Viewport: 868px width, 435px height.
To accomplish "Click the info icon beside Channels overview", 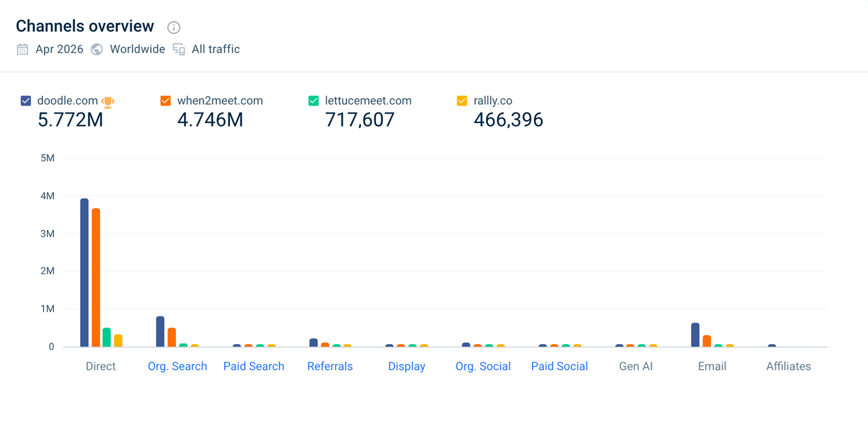I will click(x=174, y=27).
